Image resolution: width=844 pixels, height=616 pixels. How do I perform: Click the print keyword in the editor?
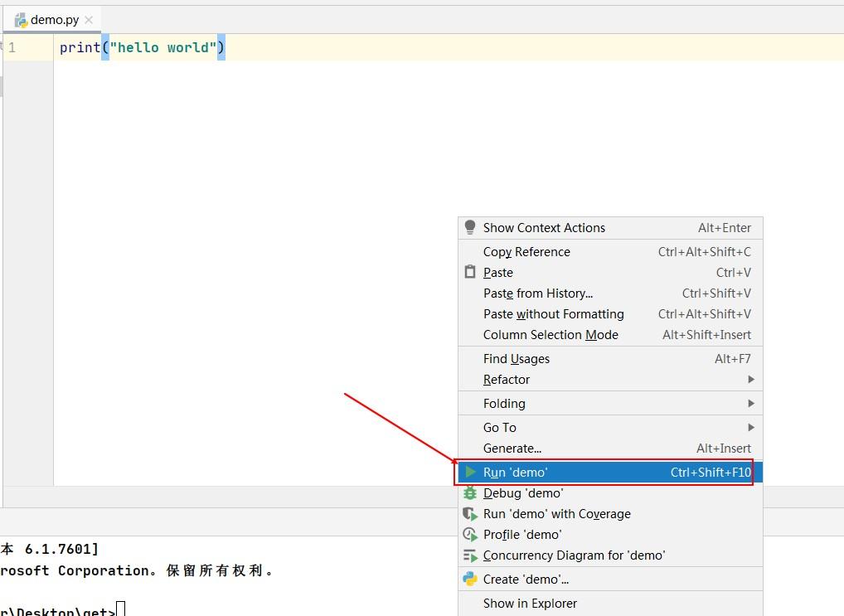pos(80,47)
